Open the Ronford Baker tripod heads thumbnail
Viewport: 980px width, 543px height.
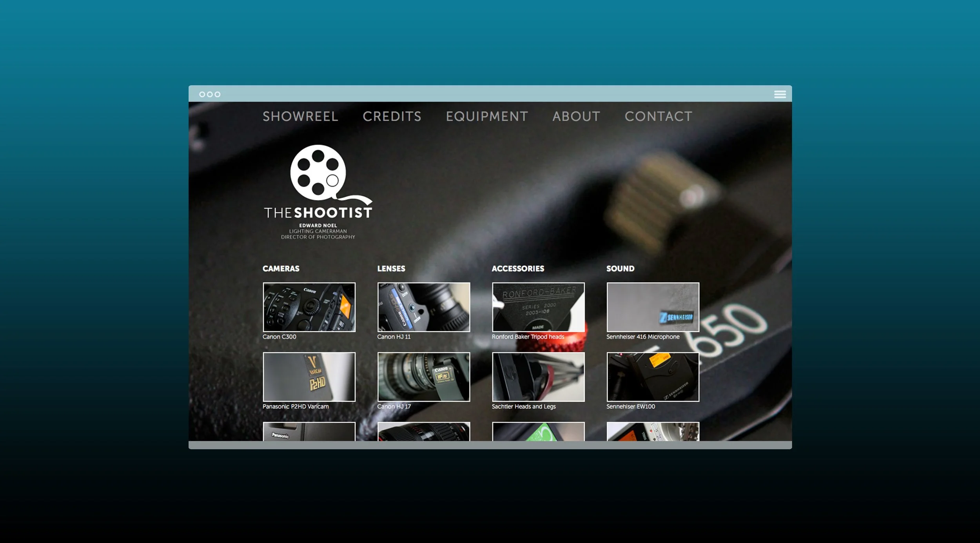(538, 307)
